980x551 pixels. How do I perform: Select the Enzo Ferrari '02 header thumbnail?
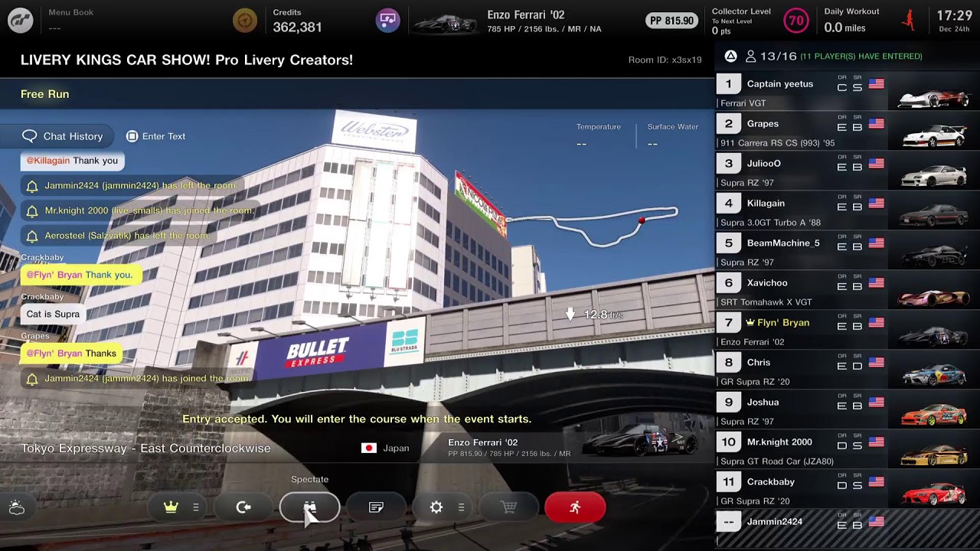[446, 22]
